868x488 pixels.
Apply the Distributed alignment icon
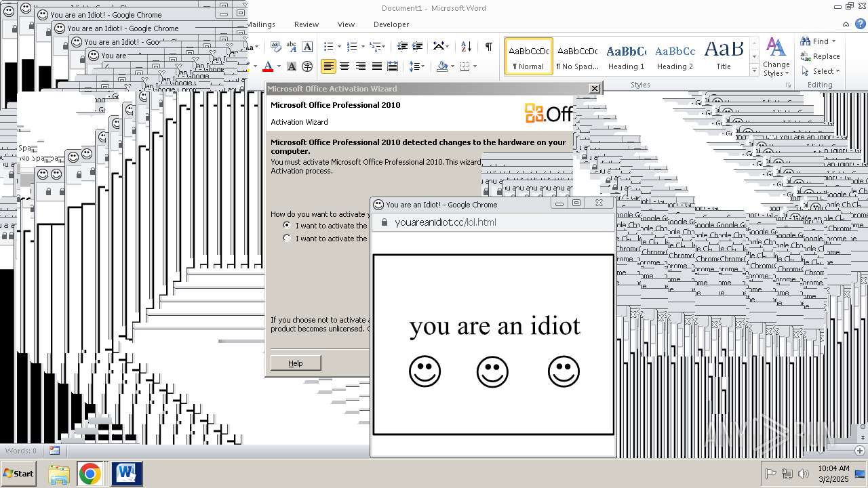click(393, 66)
